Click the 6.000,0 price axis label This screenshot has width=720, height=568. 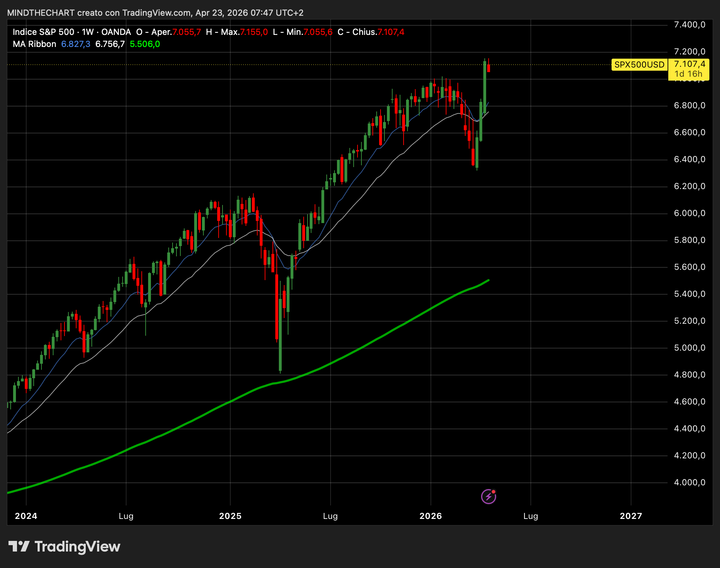(690, 214)
